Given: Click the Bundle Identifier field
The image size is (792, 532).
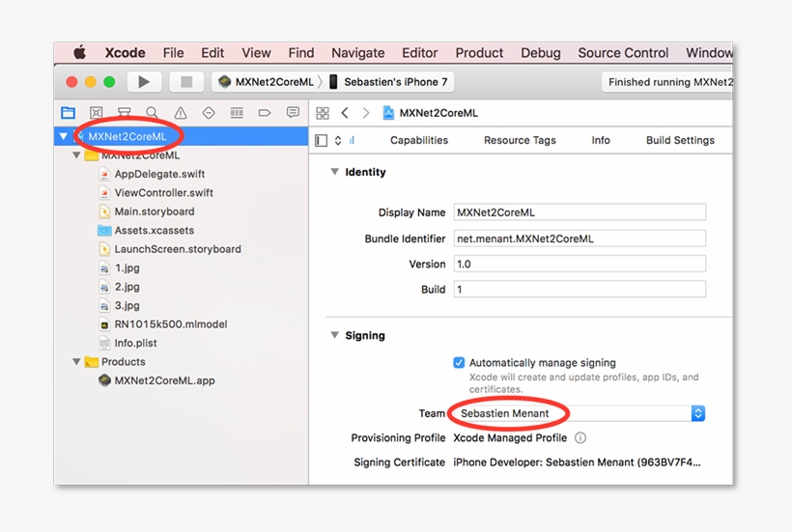Looking at the screenshot, I should (580, 238).
